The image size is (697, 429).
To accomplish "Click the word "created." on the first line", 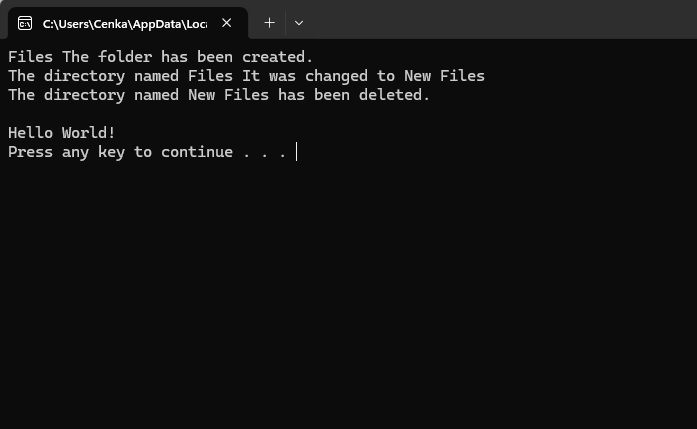I will click(277, 57).
